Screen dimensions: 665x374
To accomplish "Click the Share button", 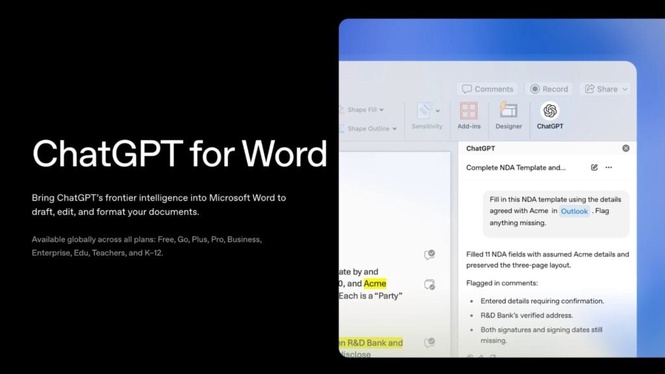I will (601, 89).
